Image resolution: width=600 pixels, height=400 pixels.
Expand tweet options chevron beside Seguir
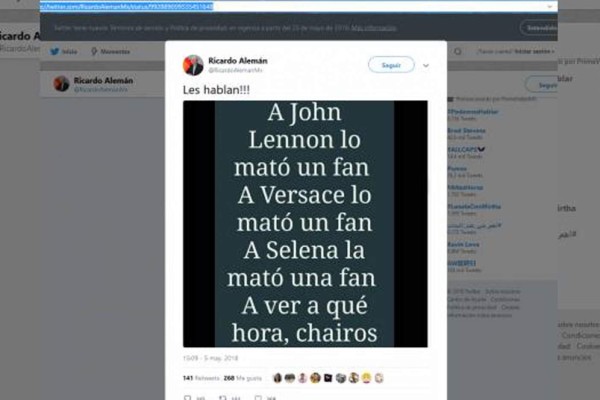click(426, 65)
